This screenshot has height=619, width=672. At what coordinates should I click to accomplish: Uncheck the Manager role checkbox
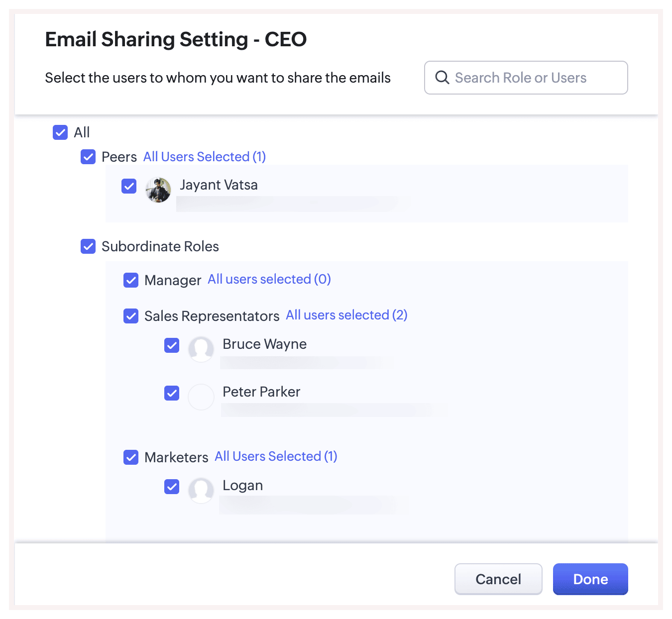(131, 280)
